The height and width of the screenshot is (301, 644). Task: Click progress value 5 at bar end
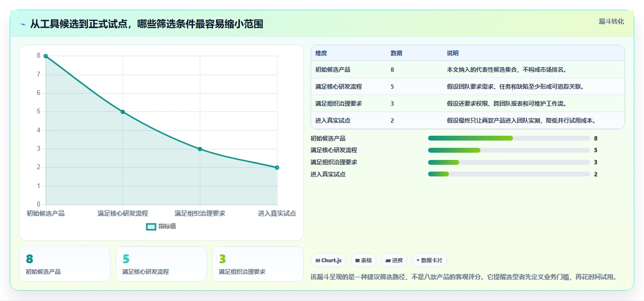click(596, 150)
